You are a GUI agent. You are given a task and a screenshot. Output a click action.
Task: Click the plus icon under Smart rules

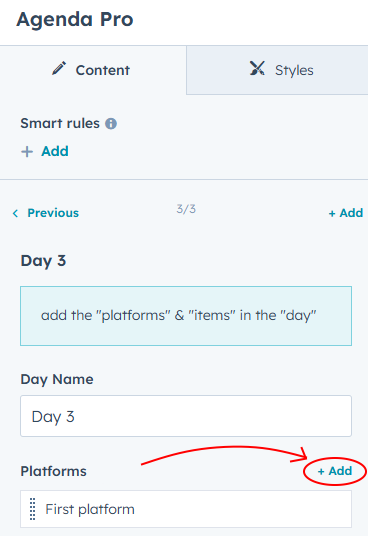pos(27,151)
